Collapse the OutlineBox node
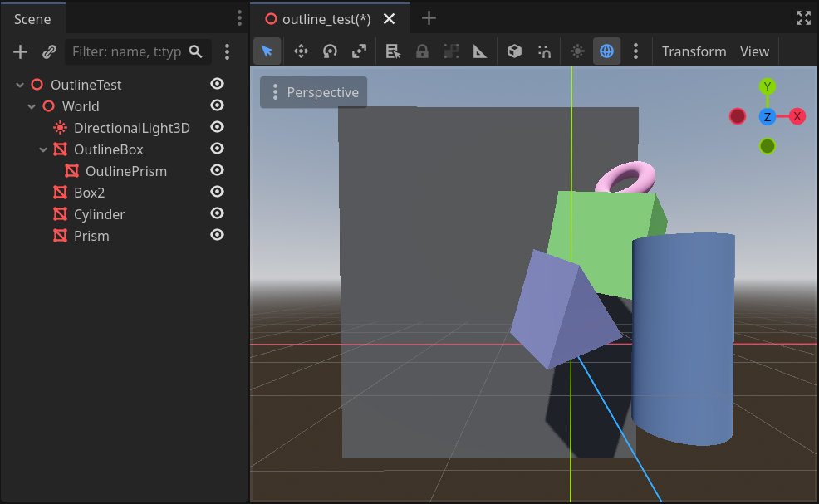The width and height of the screenshot is (819, 504). coord(43,150)
